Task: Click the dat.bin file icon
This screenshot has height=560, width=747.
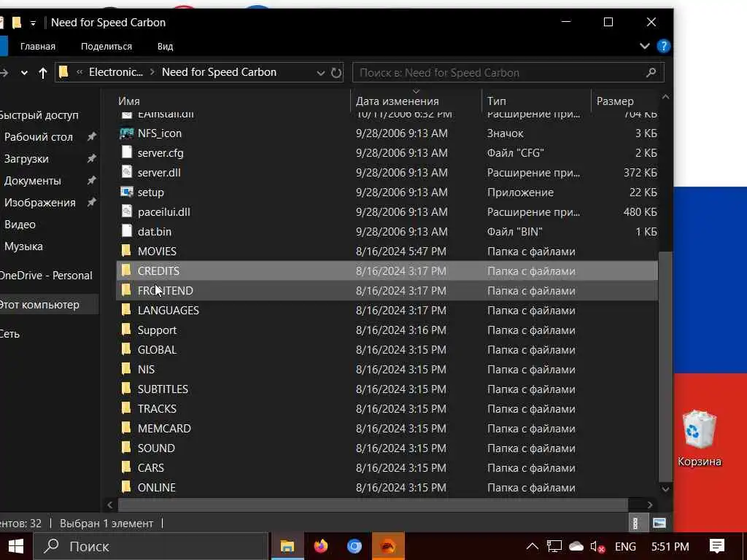Action: pyautogui.click(x=126, y=231)
